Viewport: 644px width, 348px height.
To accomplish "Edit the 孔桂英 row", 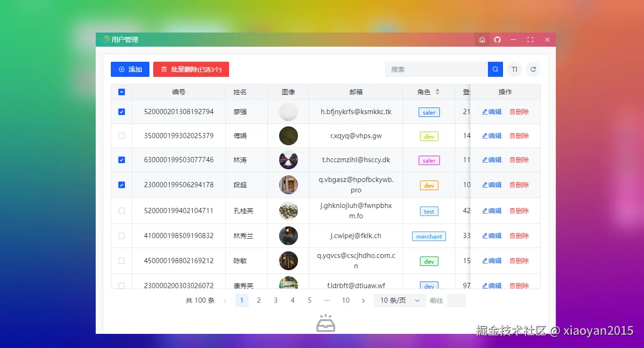I will [x=492, y=211].
